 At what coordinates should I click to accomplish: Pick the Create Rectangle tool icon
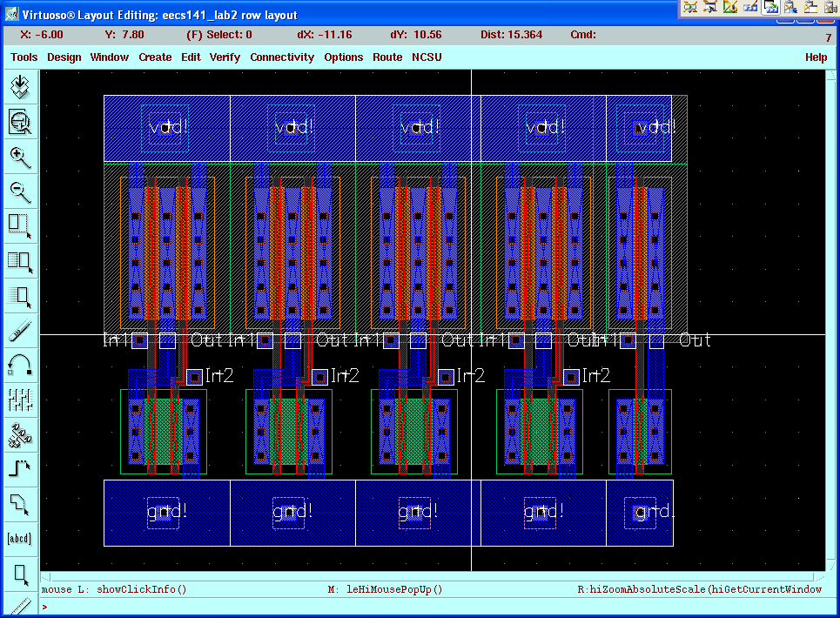pos(20,573)
